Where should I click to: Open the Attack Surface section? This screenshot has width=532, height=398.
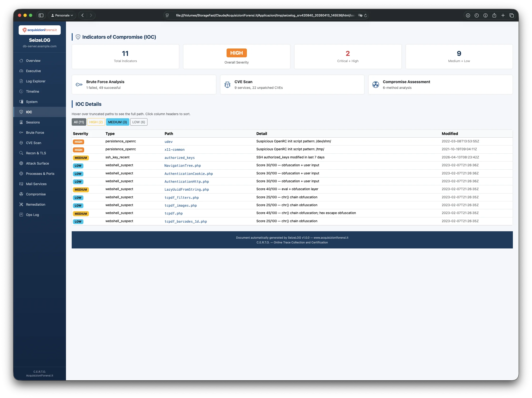tap(37, 163)
